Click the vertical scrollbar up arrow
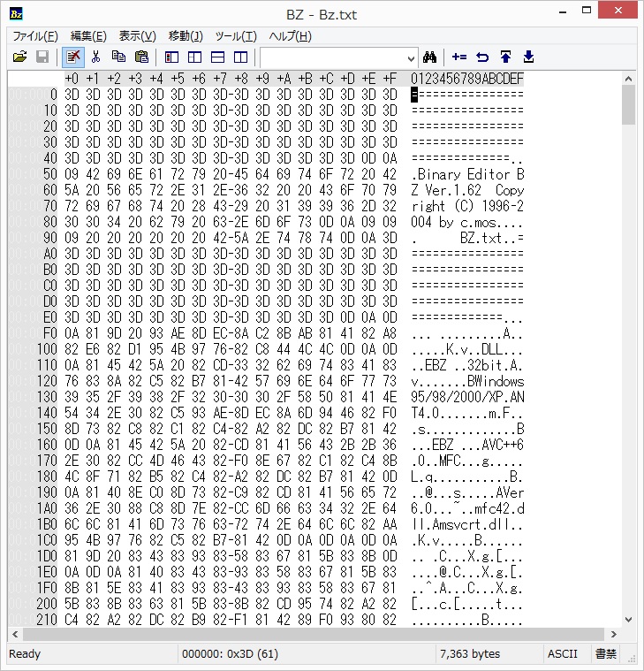 coord(628,79)
